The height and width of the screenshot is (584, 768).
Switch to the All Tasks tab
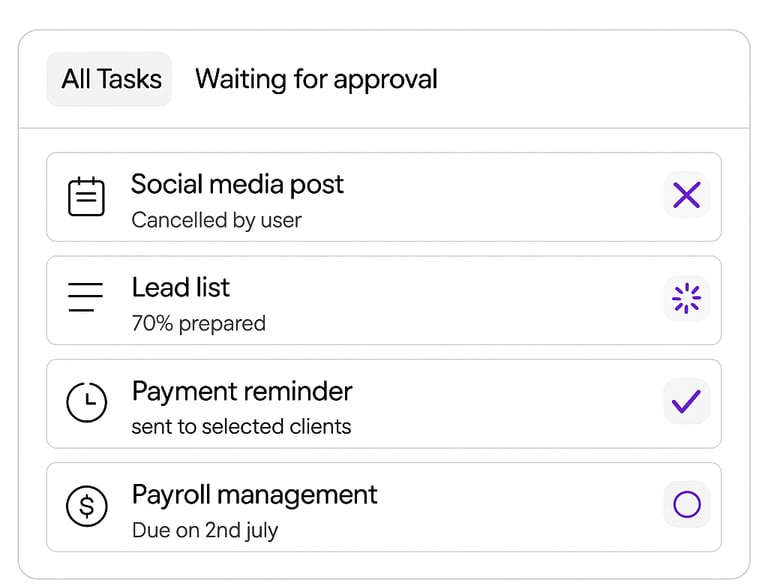tap(111, 80)
